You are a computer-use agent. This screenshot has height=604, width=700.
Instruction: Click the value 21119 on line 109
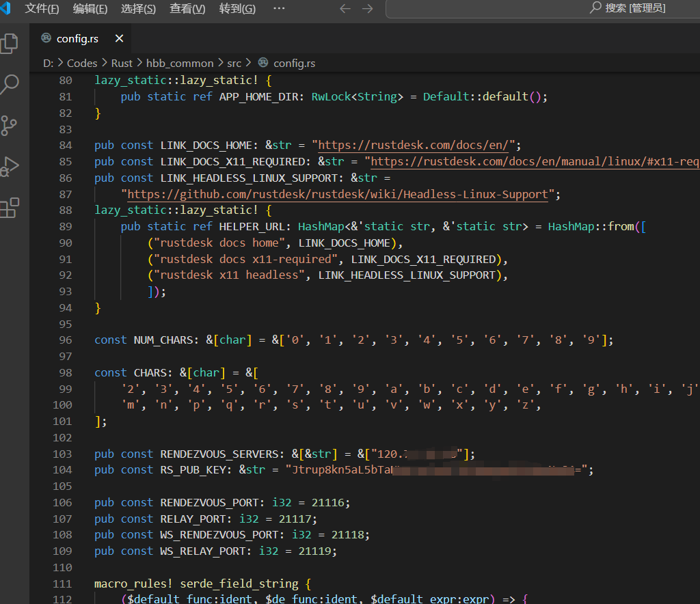(314, 551)
